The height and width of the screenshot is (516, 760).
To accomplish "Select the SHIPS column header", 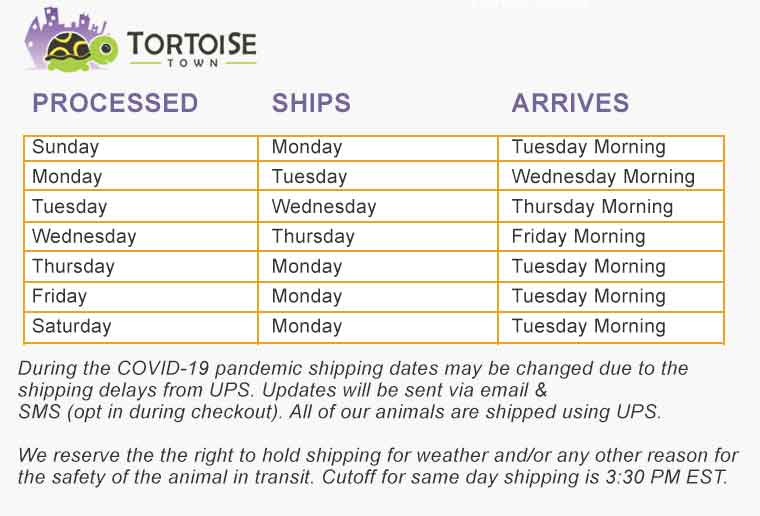I will point(311,103).
